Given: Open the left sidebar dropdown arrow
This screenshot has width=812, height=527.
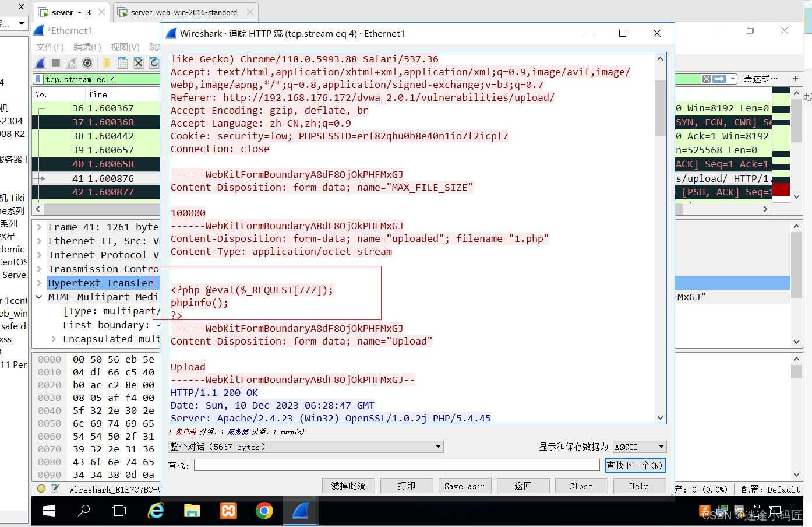Looking at the screenshot, I should [22, 23].
